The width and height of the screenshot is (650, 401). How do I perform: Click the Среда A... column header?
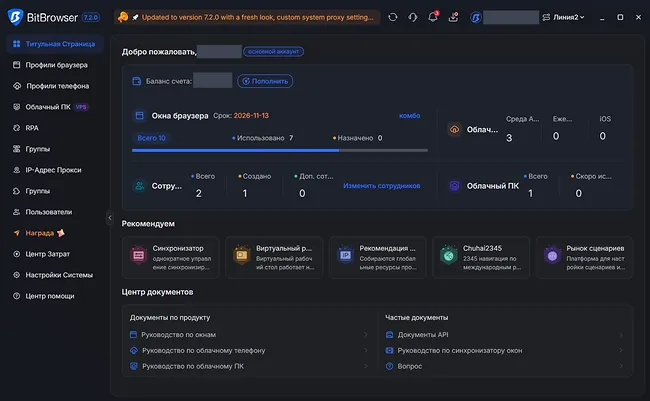[x=522, y=119]
